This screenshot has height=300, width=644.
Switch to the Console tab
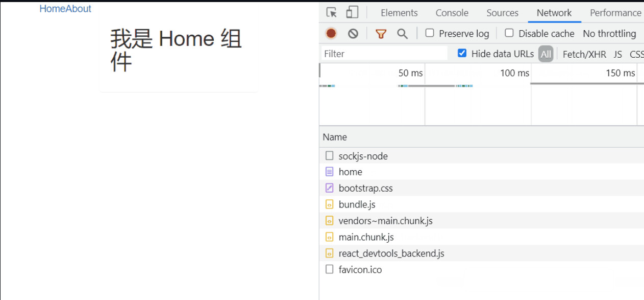click(x=452, y=13)
